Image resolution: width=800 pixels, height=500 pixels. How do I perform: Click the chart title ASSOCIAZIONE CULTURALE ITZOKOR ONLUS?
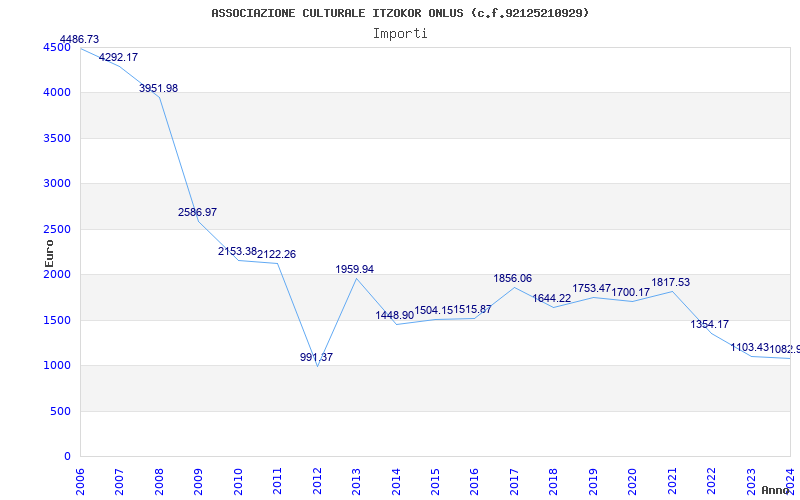coord(401,13)
